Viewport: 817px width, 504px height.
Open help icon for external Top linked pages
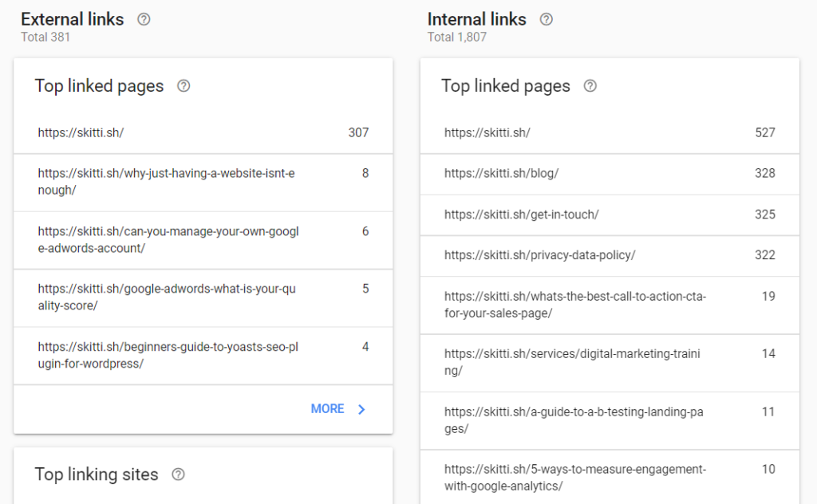tap(184, 86)
